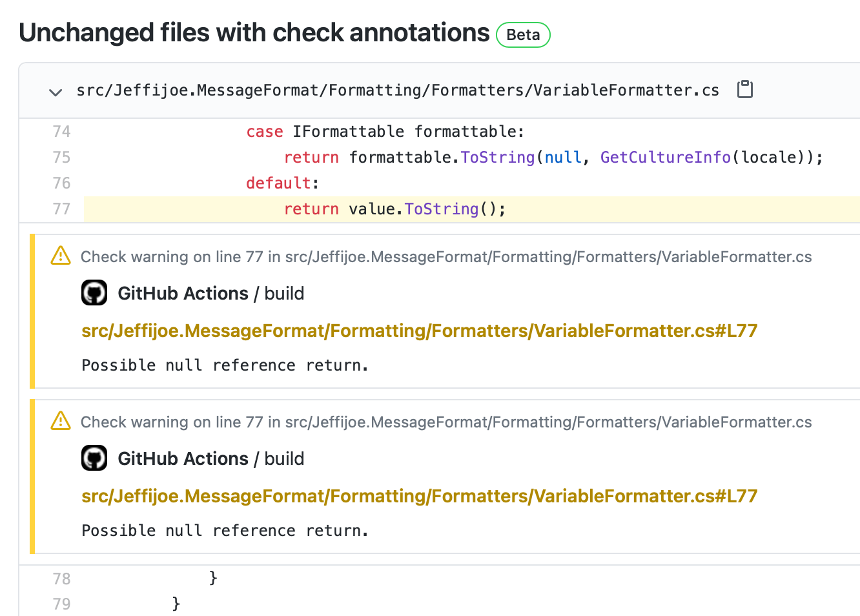Screen dimensions: 860x616
Task: Open second "GitHub Actions / build" check title
Action: [x=210, y=458]
